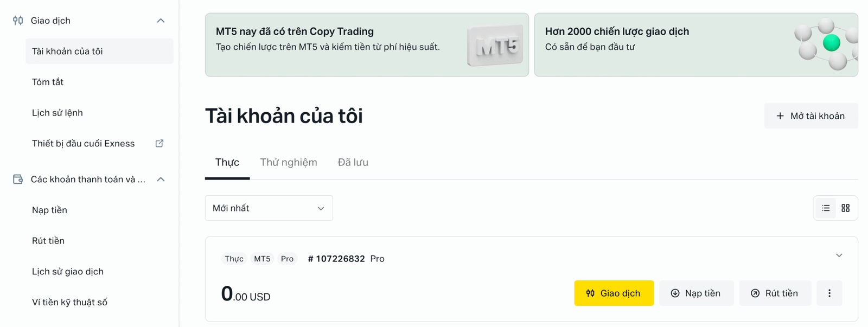Click the download arrow icon in "Nạp tiền" button
Image resolution: width=868 pixels, height=327 pixels.
click(674, 293)
